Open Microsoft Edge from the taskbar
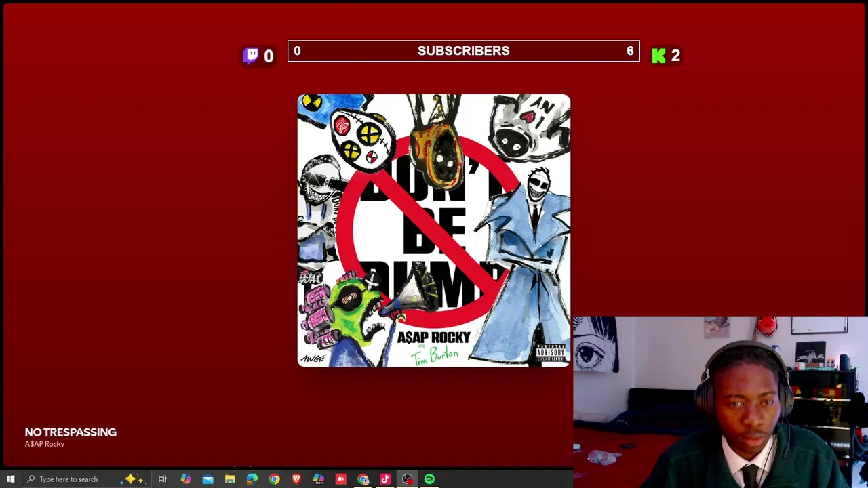Viewport: 868px width, 488px height. click(x=252, y=479)
